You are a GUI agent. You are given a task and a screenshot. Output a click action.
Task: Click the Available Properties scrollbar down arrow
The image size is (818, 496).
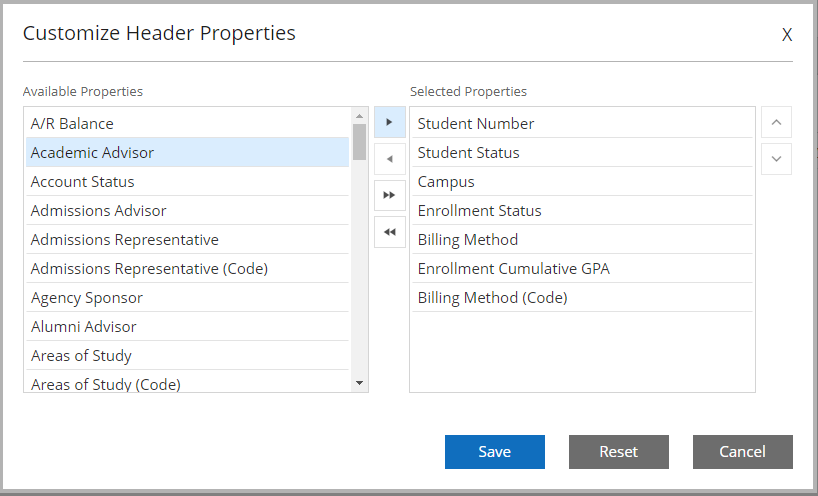359,383
